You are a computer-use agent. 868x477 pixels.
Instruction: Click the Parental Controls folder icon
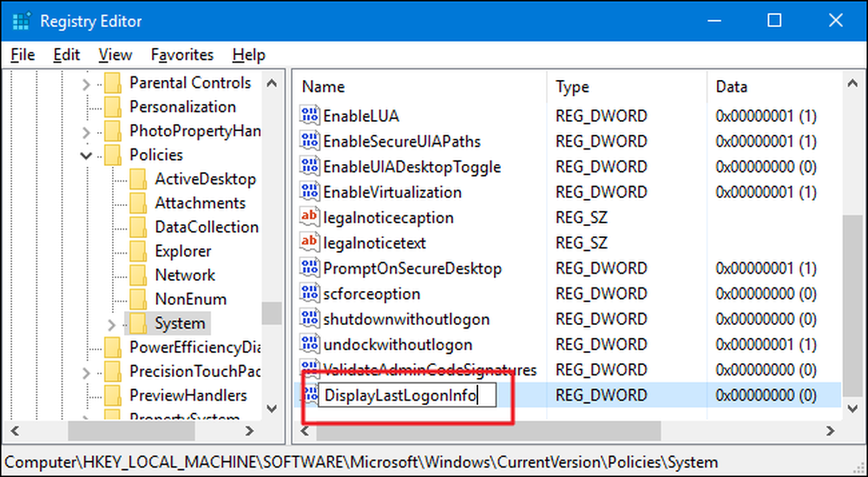(x=112, y=83)
